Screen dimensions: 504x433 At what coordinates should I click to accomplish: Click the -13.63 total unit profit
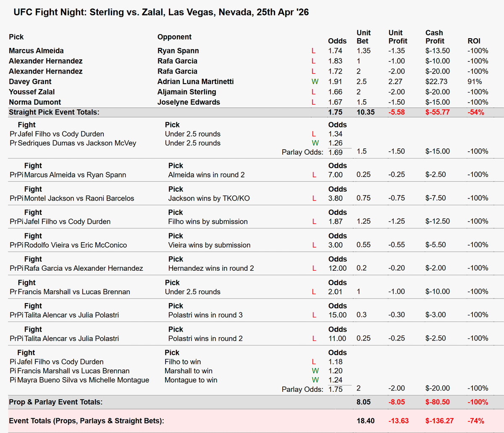(399, 420)
